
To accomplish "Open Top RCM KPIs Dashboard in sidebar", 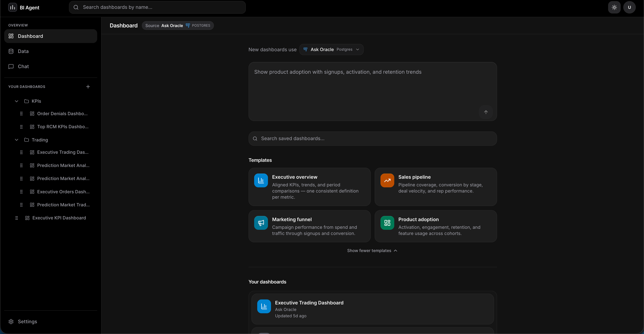I will tap(63, 127).
